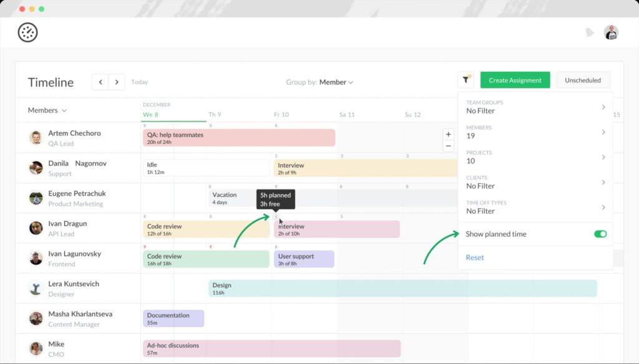Go to the next week using the right arrow
The width and height of the screenshot is (639, 364).
tap(117, 82)
